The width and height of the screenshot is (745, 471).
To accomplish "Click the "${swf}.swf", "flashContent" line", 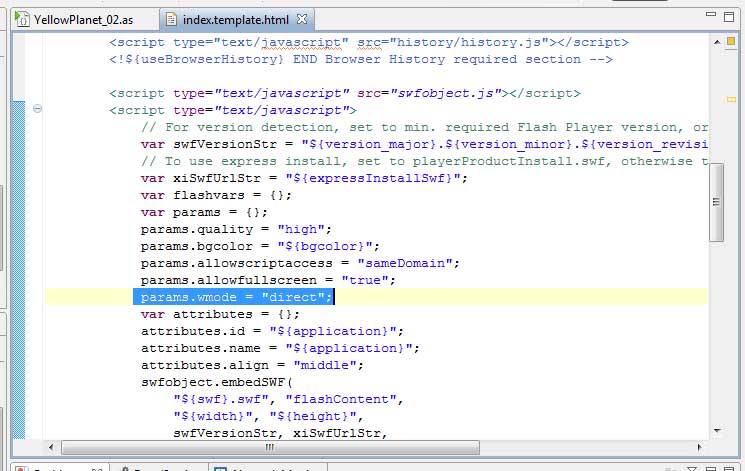I will pyautogui.click(x=288, y=399).
